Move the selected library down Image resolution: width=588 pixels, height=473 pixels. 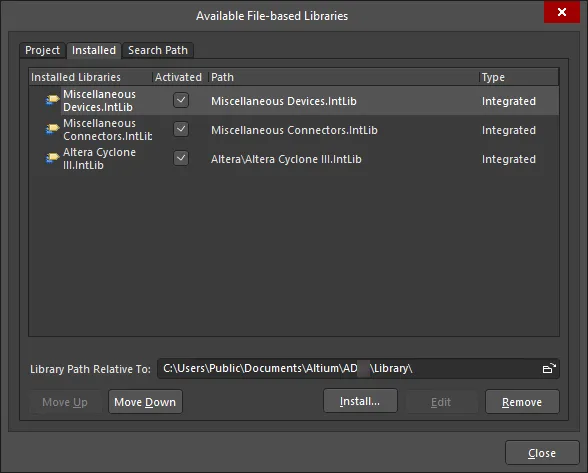pos(145,402)
